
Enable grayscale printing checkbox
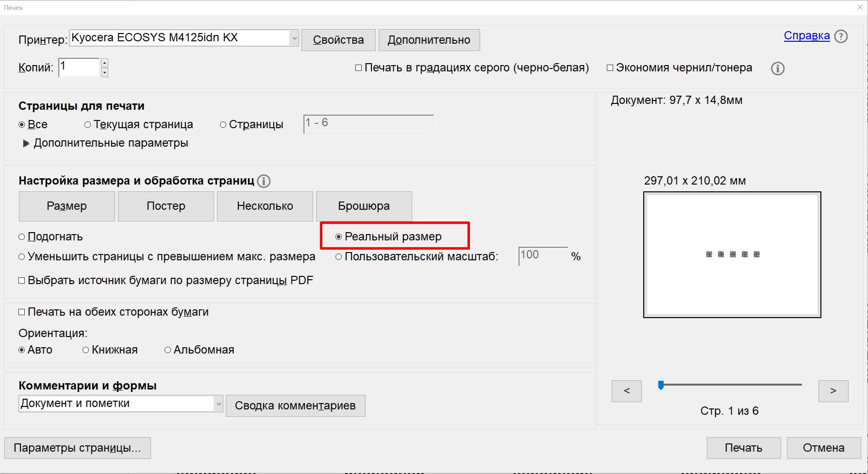(x=359, y=68)
